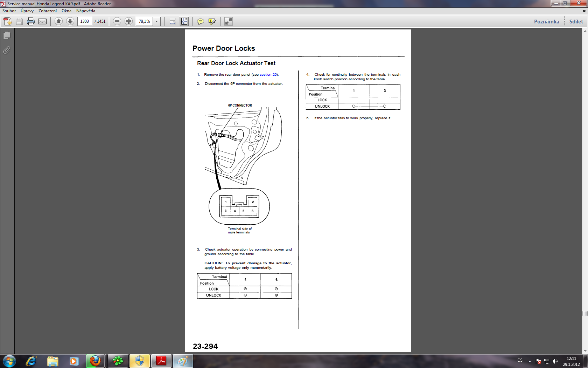Click the page number input field

tap(84, 21)
